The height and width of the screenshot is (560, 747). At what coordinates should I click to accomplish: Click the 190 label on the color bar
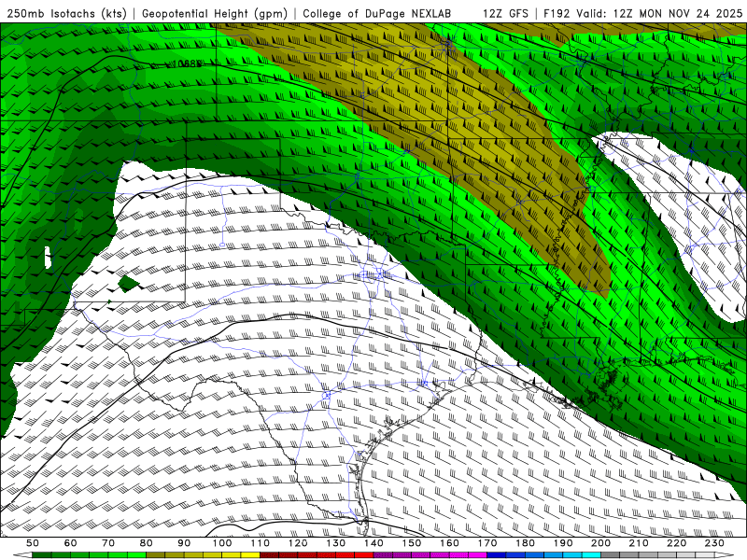tap(563, 543)
